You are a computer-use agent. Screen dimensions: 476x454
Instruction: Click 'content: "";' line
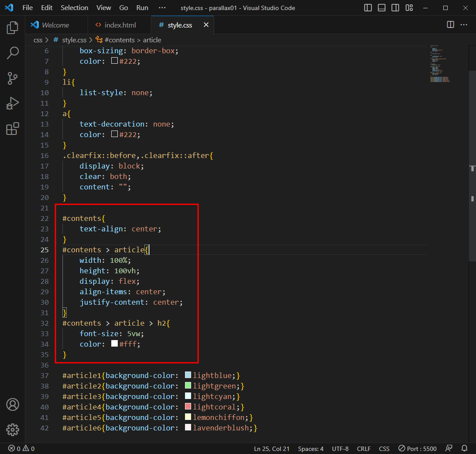(x=105, y=187)
